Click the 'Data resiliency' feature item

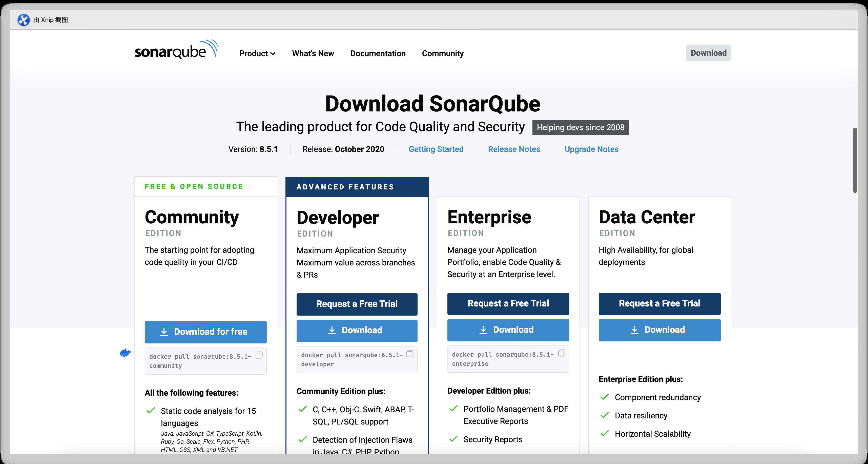click(x=641, y=415)
